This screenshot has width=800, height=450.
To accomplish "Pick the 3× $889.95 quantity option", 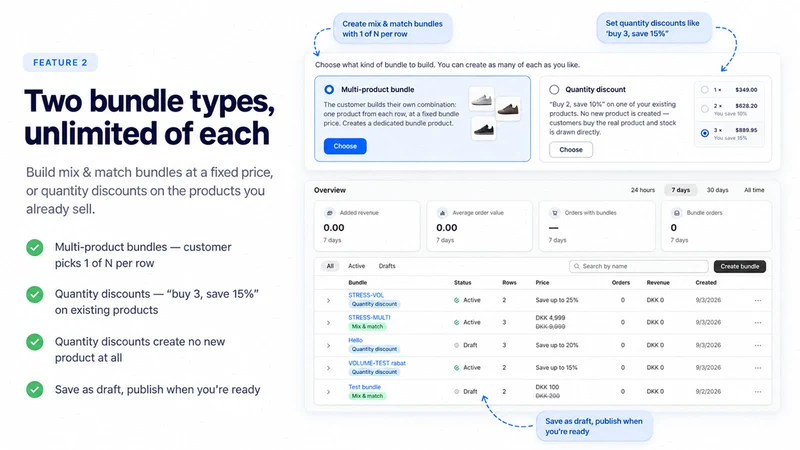I will coord(705,133).
